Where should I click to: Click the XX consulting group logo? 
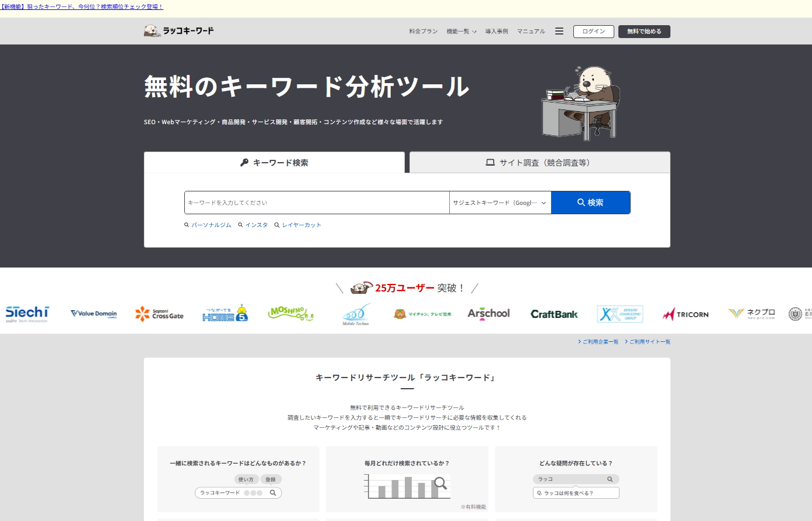[x=620, y=314]
